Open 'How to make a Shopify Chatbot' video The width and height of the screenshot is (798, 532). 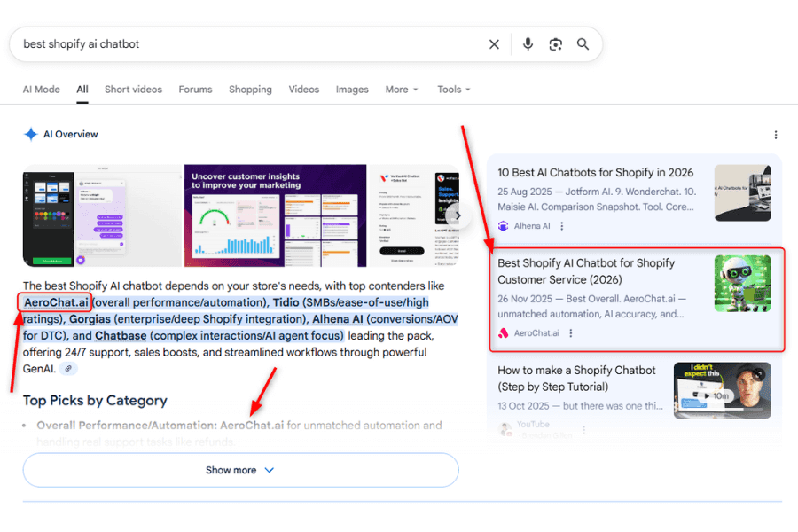pos(576,379)
